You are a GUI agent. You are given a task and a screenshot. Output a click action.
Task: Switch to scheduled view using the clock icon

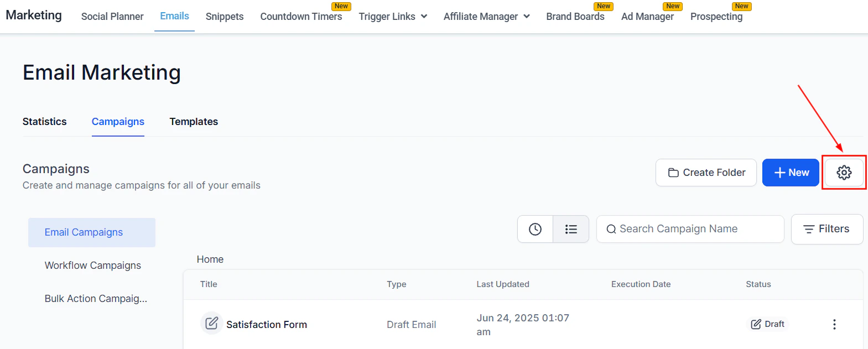(534, 228)
